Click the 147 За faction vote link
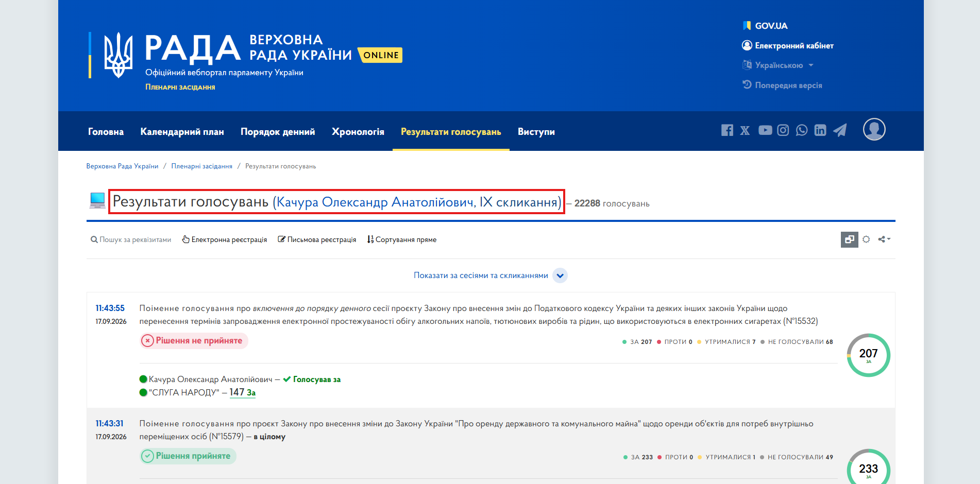This screenshot has width=980, height=484. (242, 392)
